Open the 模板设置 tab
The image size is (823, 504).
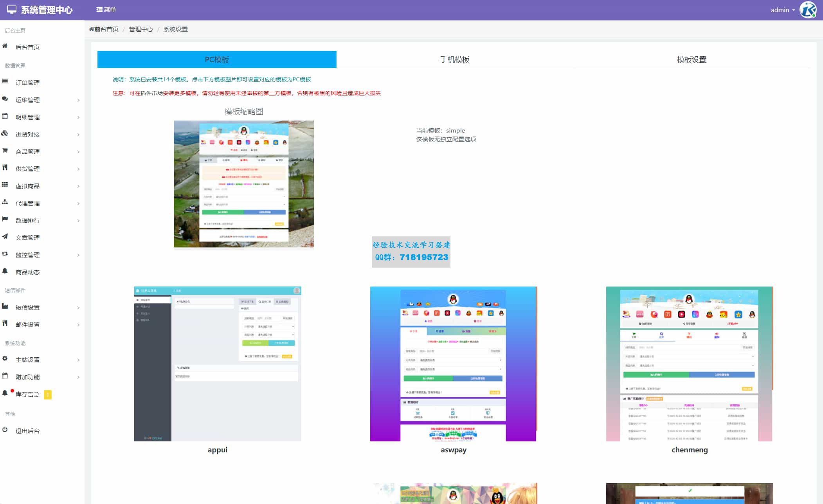(x=691, y=59)
